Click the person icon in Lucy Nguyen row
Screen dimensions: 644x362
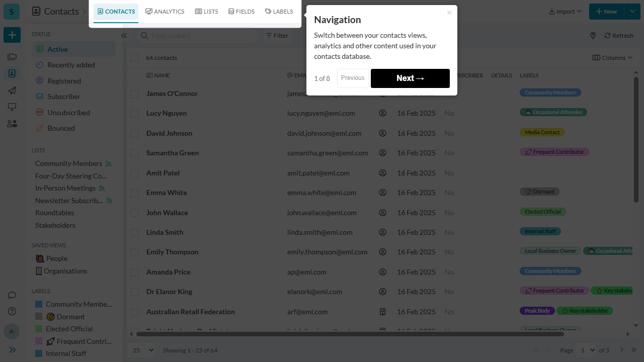[x=382, y=114]
